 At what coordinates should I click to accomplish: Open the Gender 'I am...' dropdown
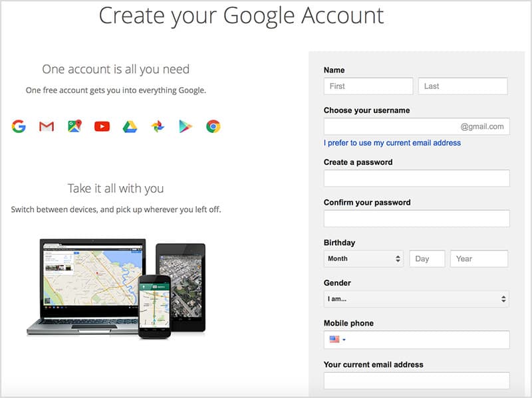point(416,299)
